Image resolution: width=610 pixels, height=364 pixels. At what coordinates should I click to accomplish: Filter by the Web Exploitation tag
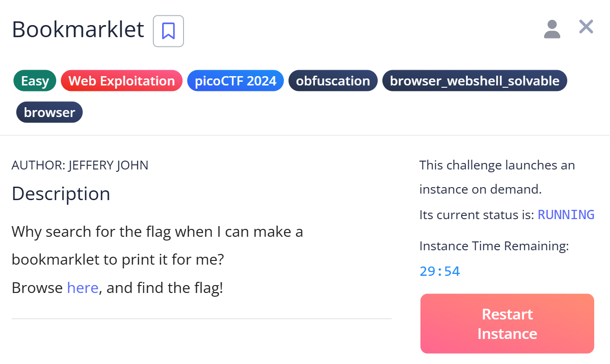(121, 81)
